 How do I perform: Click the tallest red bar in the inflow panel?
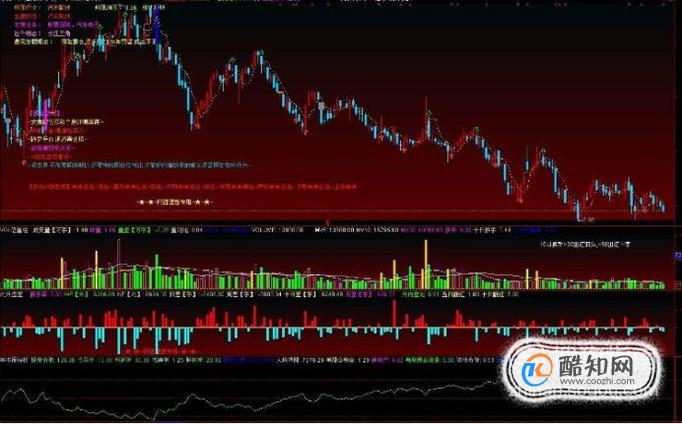394,314
